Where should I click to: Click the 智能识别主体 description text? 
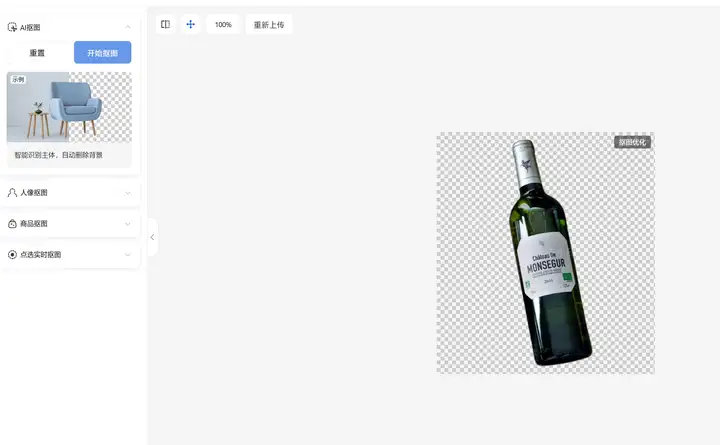[x=58, y=155]
